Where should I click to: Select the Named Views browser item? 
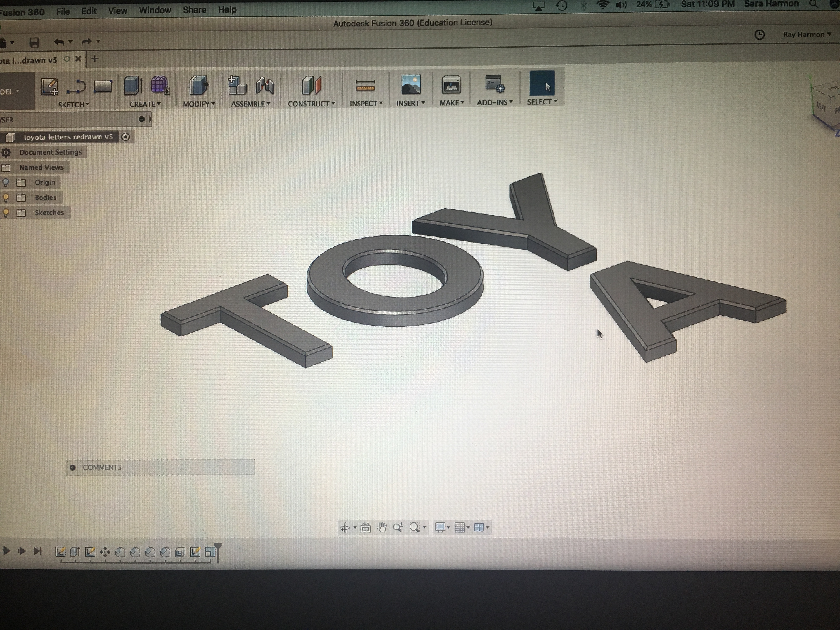pos(41,167)
